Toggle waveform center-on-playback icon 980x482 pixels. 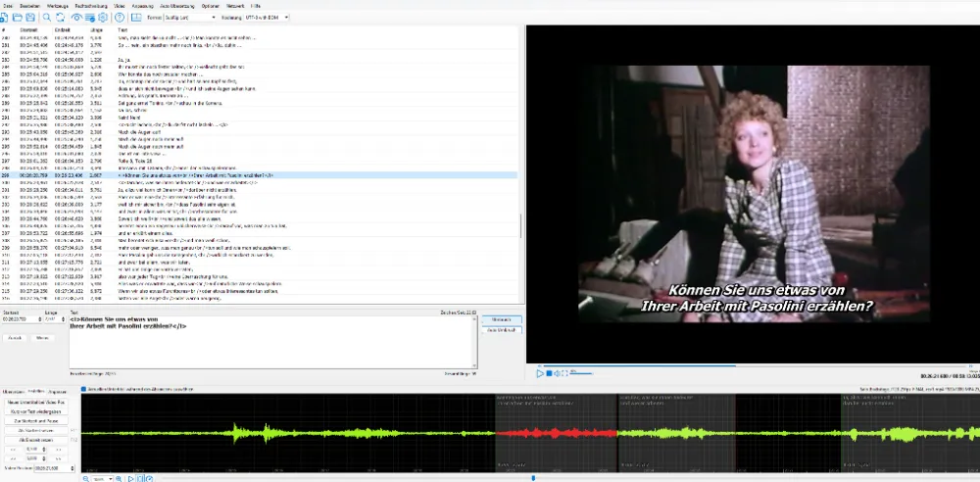coord(140,479)
